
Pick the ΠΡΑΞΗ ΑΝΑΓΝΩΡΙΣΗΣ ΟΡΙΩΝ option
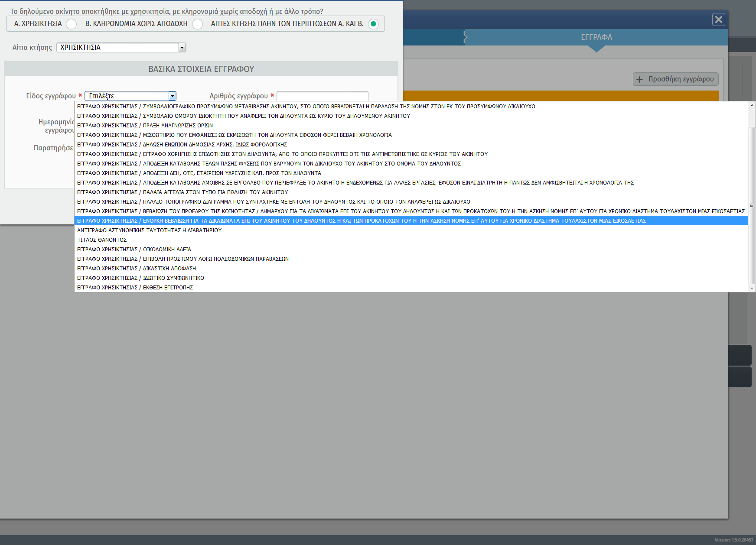tap(145, 126)
